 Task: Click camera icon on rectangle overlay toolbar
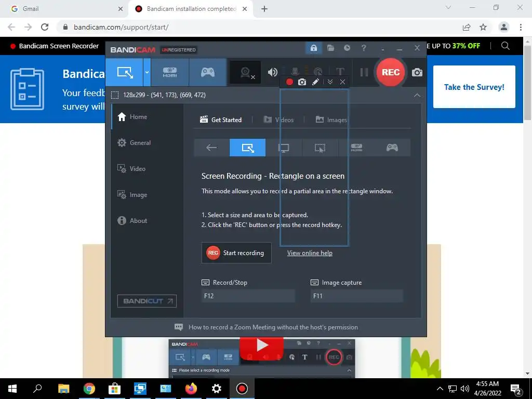point(302,82)
